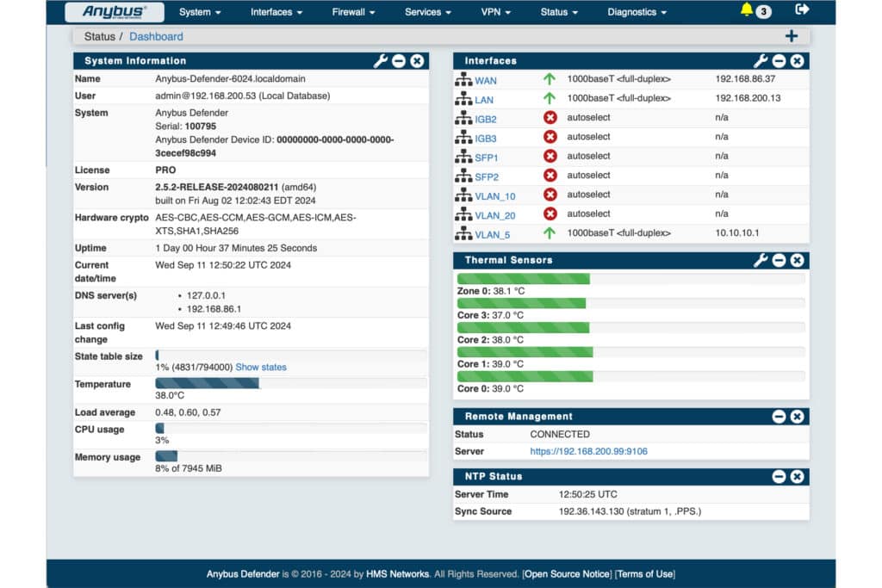Click the LAN network icon
882x588 pixels.
[x=463, y=98]
